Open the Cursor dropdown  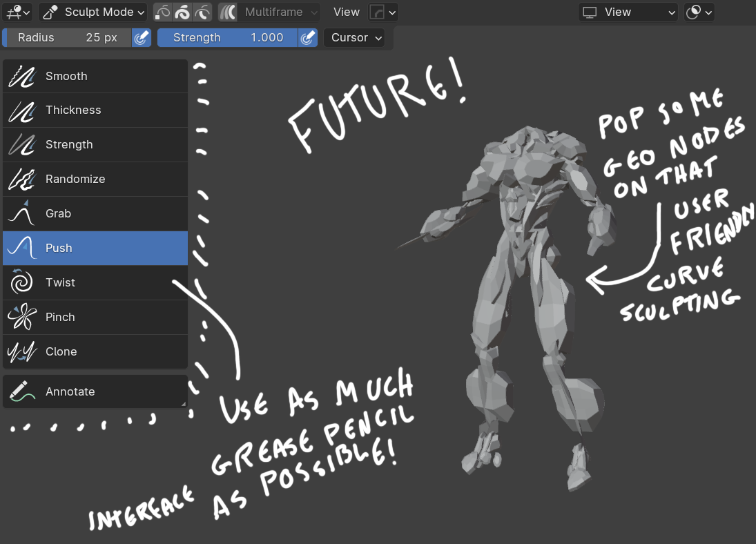[x=354, y=37]
